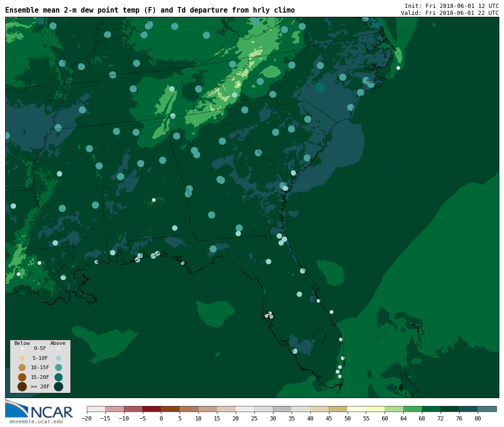The width and height of the screenshot is (504, 427).
Task: Select the 'Above' 15-20F teal legend circle
Action: (58, 377)
